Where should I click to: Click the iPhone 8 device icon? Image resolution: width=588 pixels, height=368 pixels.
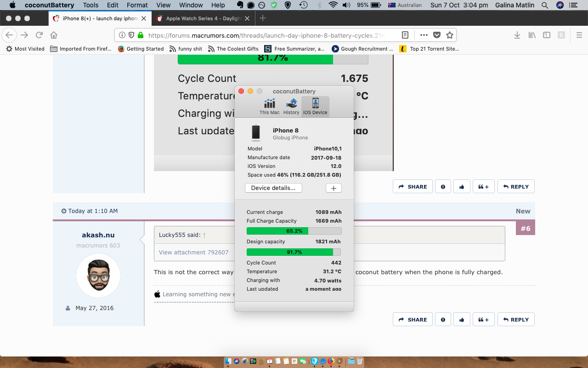point(256,133)
